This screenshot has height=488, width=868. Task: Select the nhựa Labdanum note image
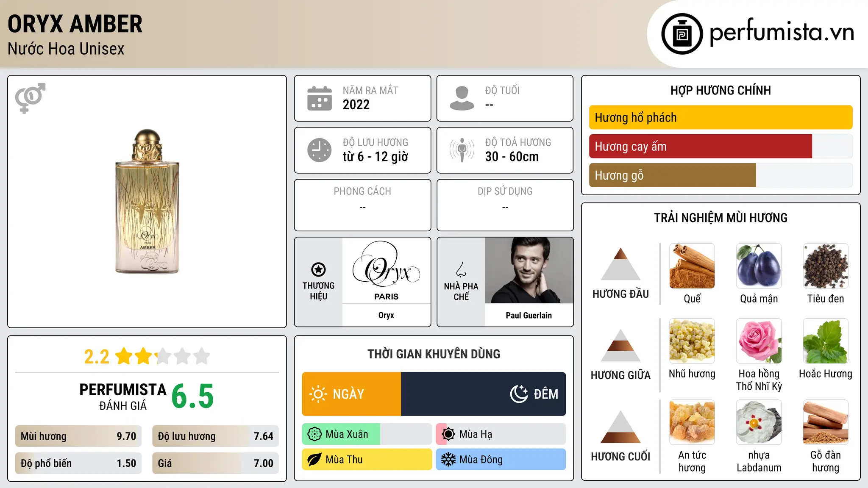click(x=759, y=422)
